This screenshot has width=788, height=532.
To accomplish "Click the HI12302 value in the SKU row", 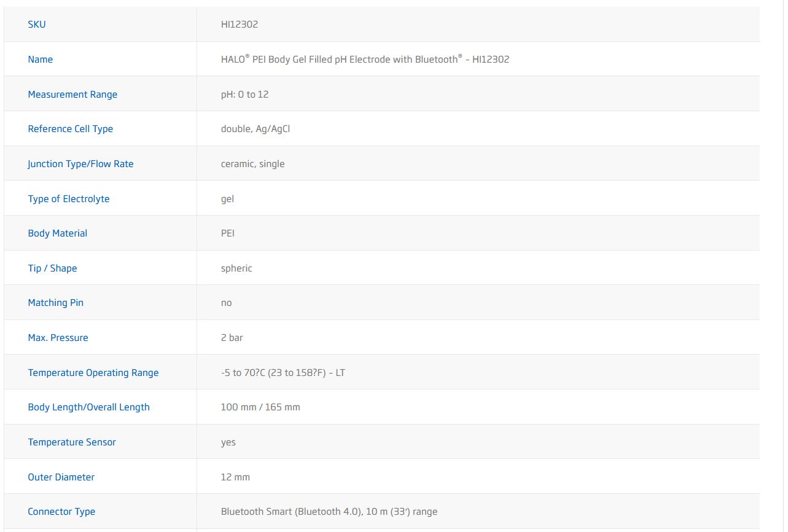I will [240, 25].
